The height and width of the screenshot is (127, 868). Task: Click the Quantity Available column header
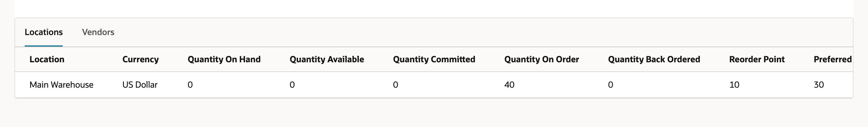coord(327,60)
